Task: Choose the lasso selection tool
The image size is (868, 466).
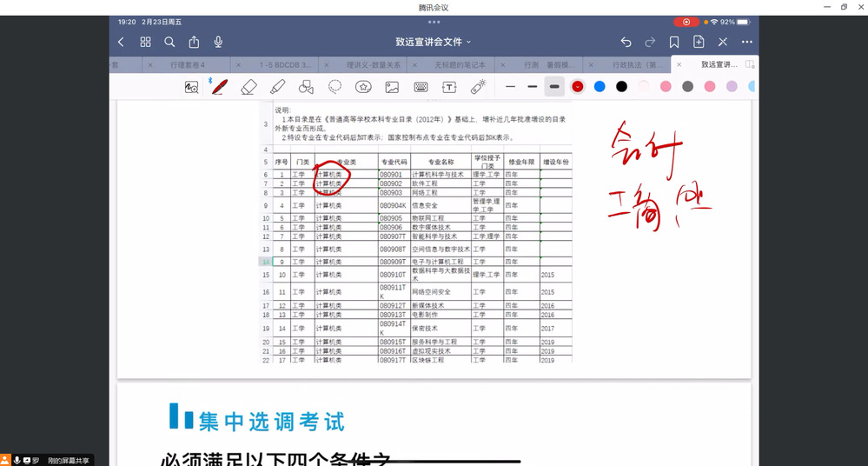Action: [x=335, y=87]
